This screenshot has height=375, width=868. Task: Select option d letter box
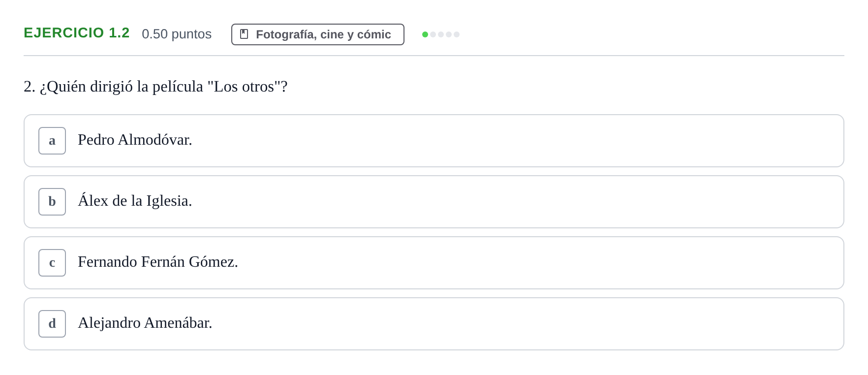click(52, 324)
